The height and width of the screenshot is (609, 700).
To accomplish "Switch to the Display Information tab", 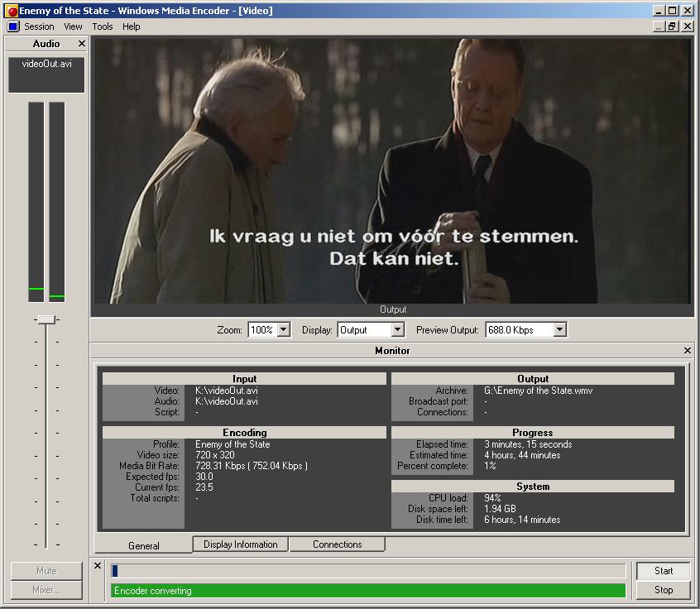I will click(x=240, y=544).
